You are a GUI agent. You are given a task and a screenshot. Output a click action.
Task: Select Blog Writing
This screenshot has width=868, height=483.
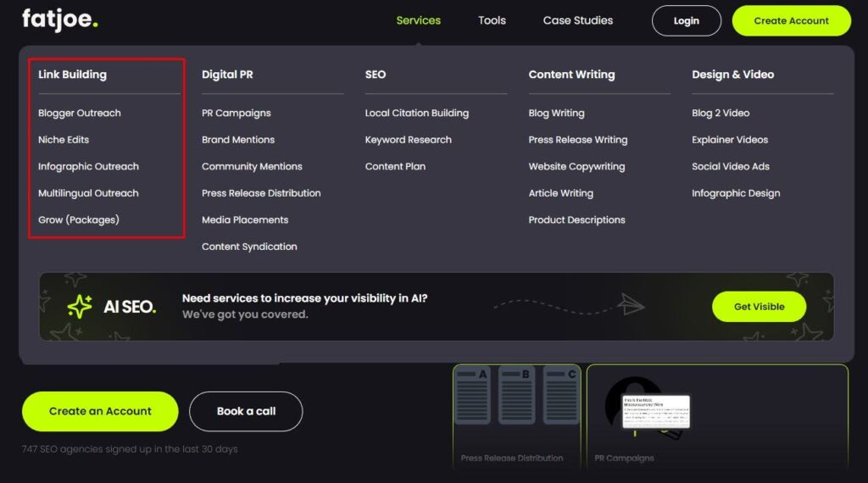pos(556,113)
